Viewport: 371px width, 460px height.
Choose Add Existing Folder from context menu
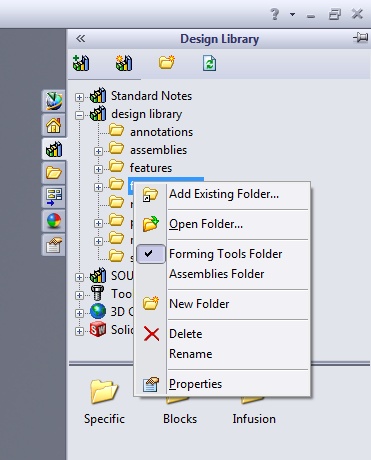[222, 194]
